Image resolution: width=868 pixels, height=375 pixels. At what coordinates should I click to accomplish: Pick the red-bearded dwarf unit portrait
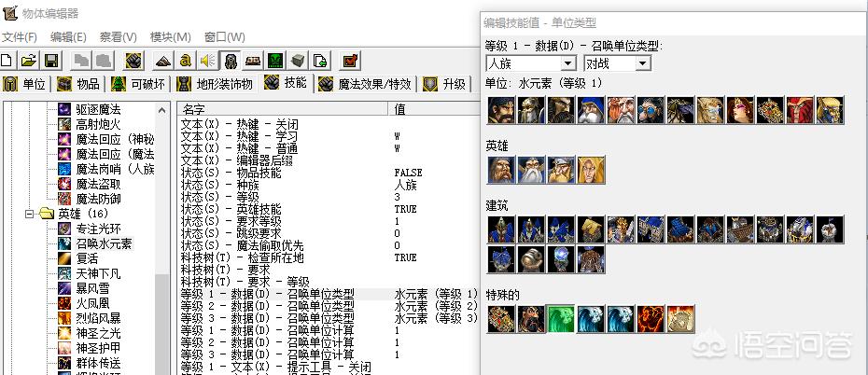(621, 110)
